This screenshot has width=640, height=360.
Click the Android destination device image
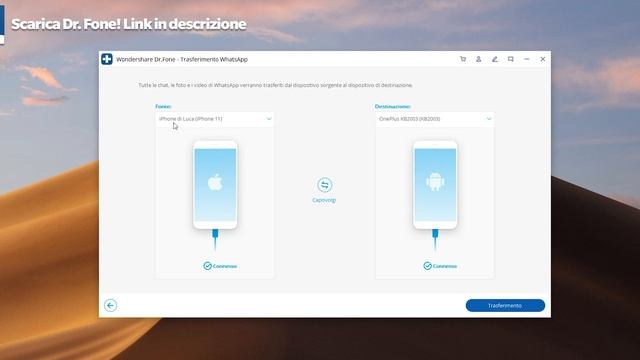pos(435,185)
